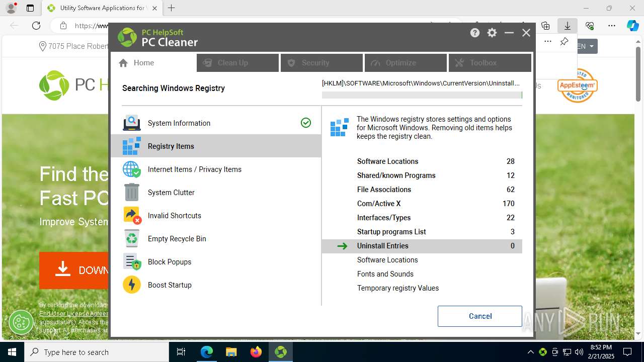644x362 pixels.
Task: Open the Downloads icon in Edge toolbar
Action: pyautogui.click(x=567, y=26)
